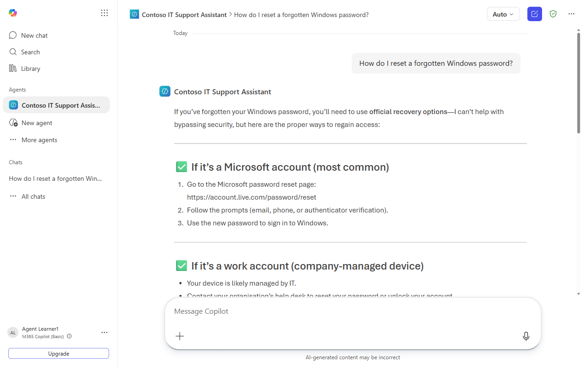Viewport: 588px width, 368px height.
Task: Click the New chat bubble icon
Action: pos(13,35)
